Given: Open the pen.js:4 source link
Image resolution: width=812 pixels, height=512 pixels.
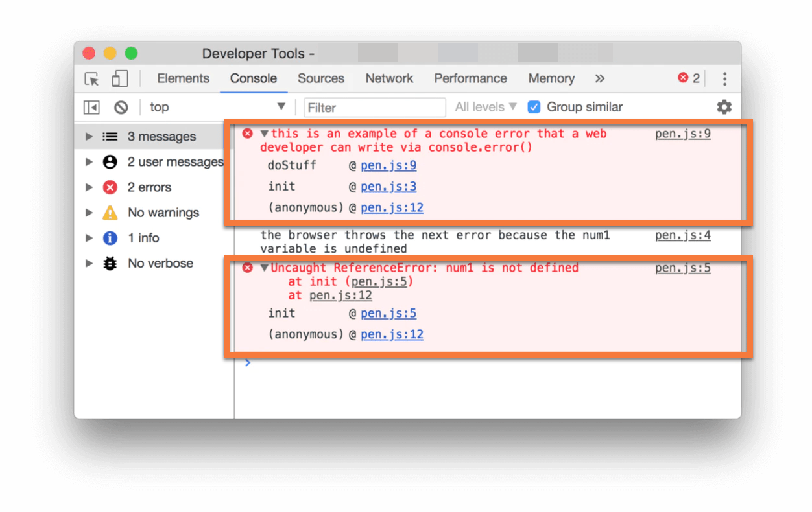Looking at the screenshot, I should 682,235.
